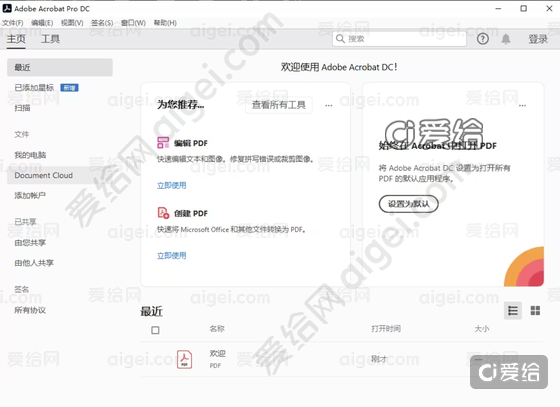Open the ellipsis menu on default PDF card

pos(522,105)
